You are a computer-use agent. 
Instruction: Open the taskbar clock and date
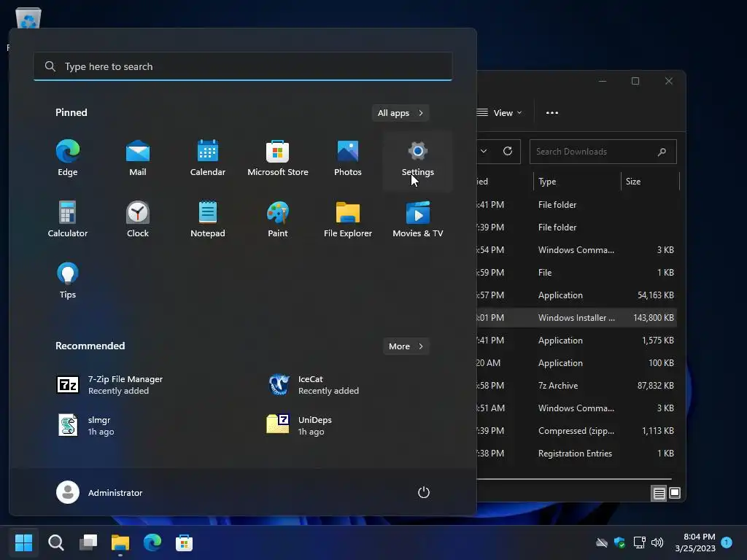695,542
